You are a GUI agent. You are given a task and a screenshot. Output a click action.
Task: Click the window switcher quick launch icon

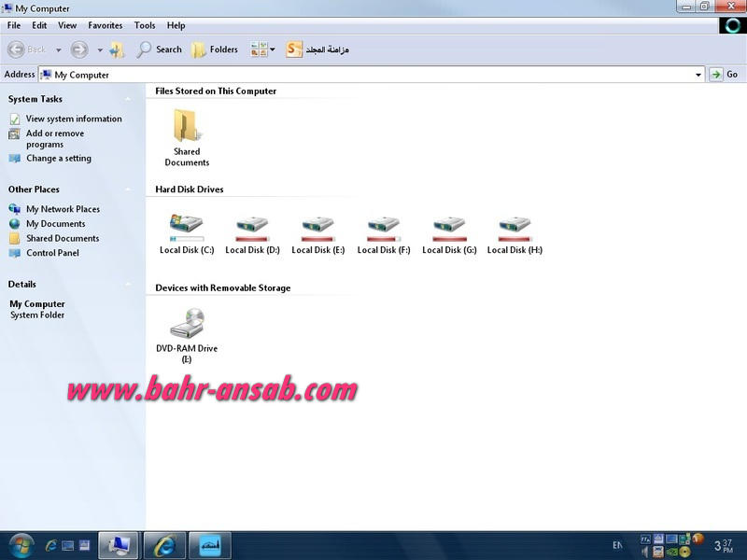click(x=84, y=546)
